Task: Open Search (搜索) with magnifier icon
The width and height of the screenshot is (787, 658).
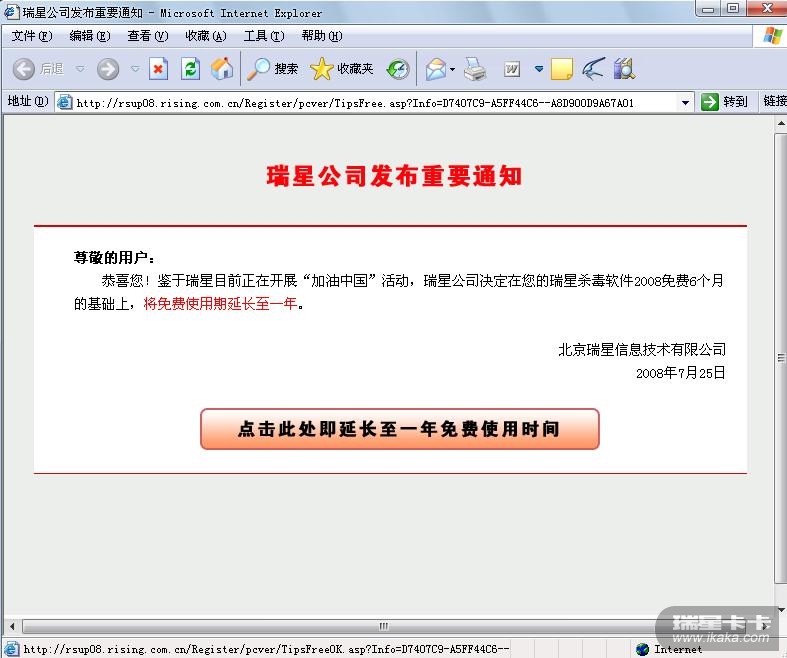Action: (272, 69)
